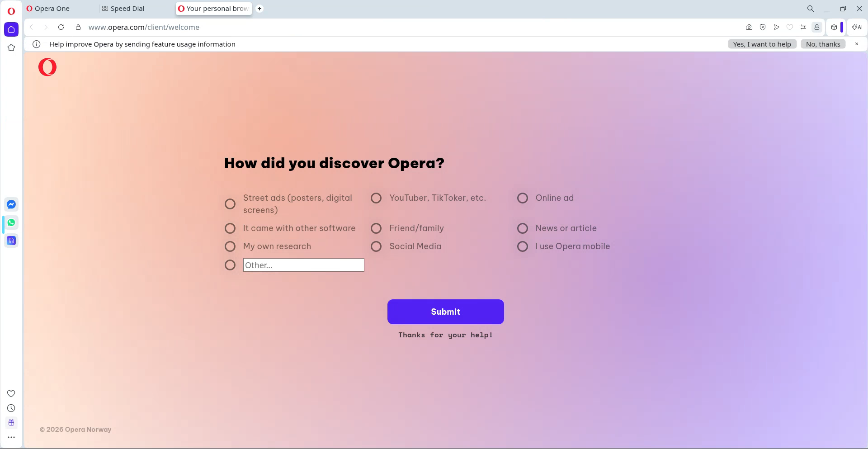Open the AI assistant button

[x=857, y=27]
